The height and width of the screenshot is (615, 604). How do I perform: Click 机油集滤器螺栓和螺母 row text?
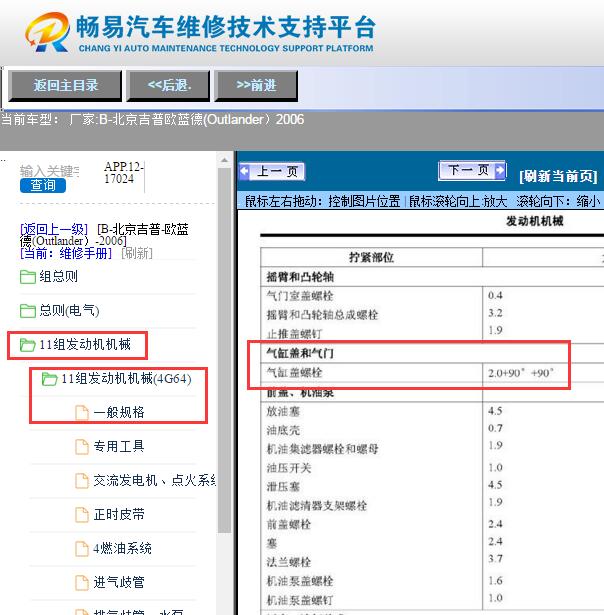[322, 449]
